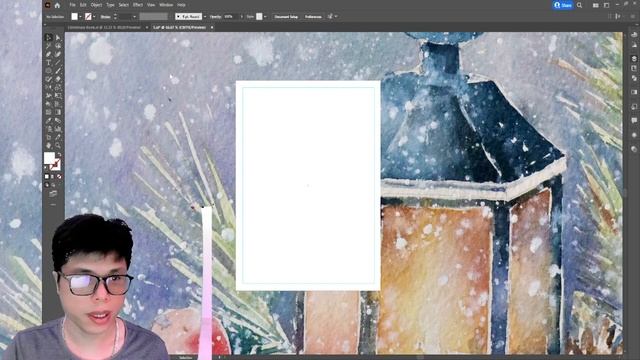This screenshot has height=360, width=640.
Task: Switch to the second document tab
Action: click(180, 27)
